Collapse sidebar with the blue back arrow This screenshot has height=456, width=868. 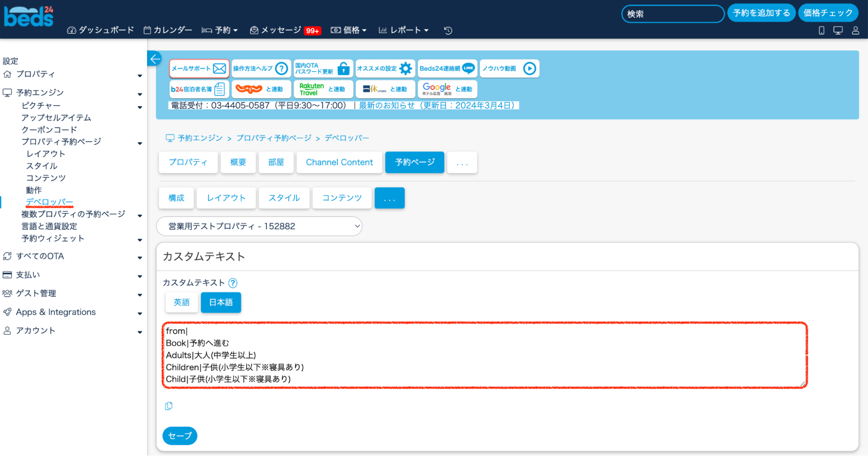[x=155, y=59]
